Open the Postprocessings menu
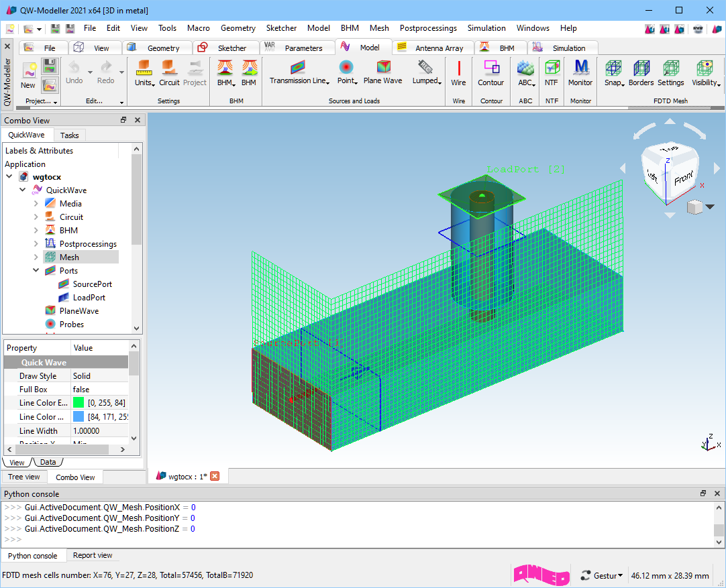This screenshot has height=588, width=726. [428, 28]
